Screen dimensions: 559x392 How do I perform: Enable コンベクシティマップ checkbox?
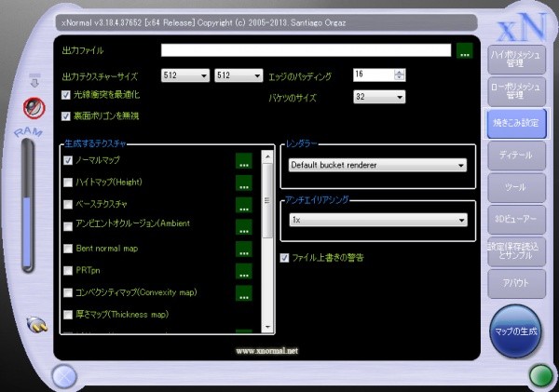(68, 293)
